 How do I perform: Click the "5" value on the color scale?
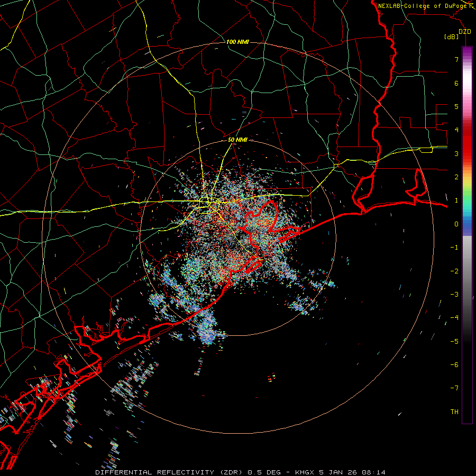456,106
